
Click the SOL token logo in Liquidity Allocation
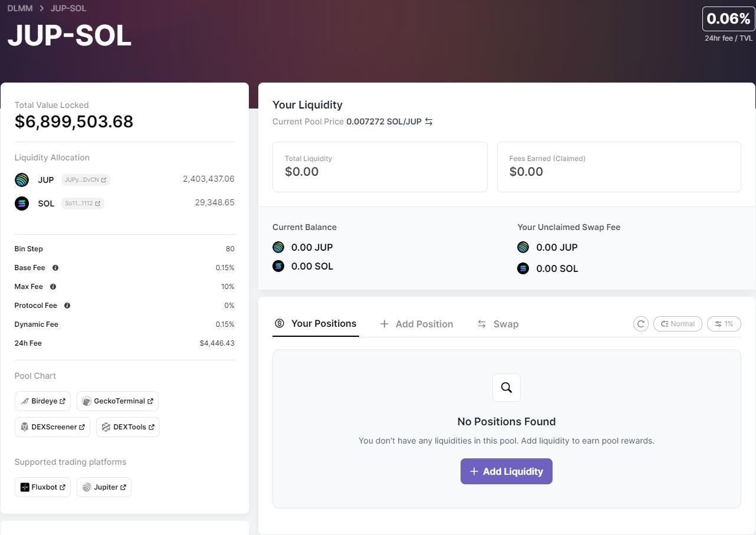pyautogui.click(x=22, y=204)
